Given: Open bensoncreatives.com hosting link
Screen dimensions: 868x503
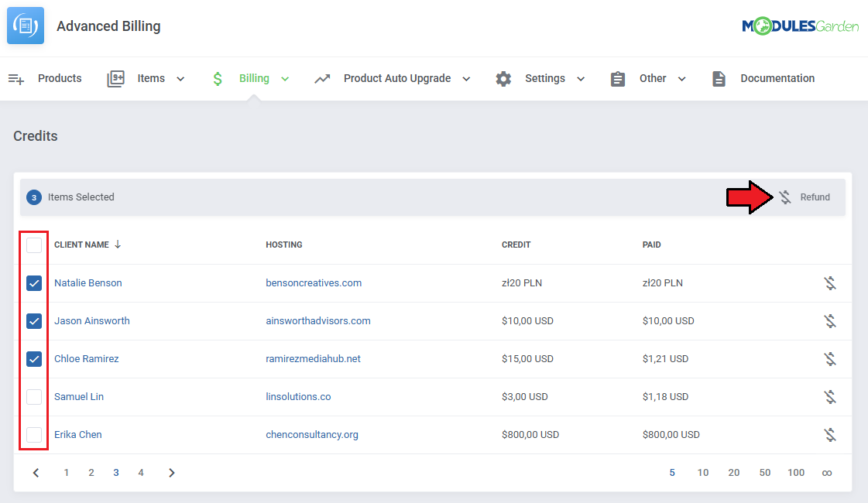Looking at the screenshot, I should [x=314, y=282].
